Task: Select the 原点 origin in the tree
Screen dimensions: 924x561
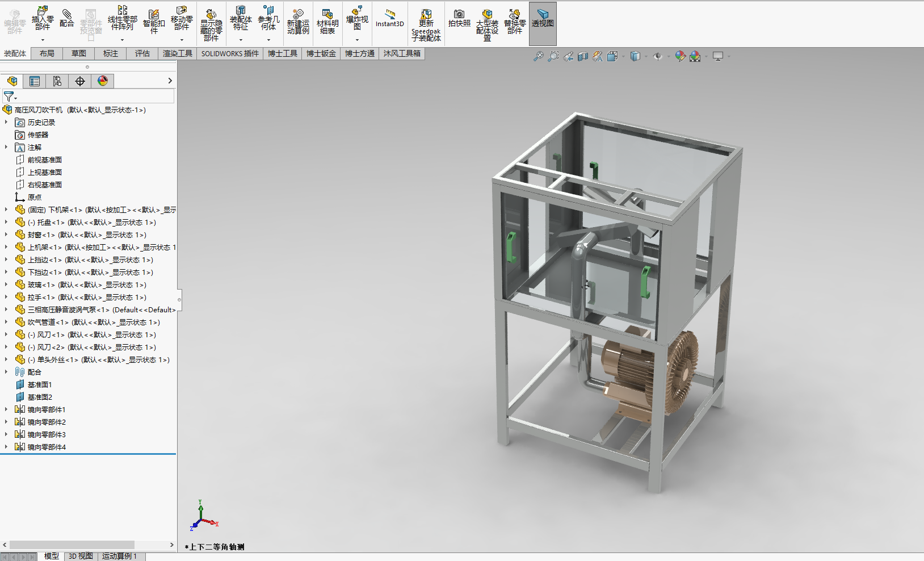Action: coord(35,197)
